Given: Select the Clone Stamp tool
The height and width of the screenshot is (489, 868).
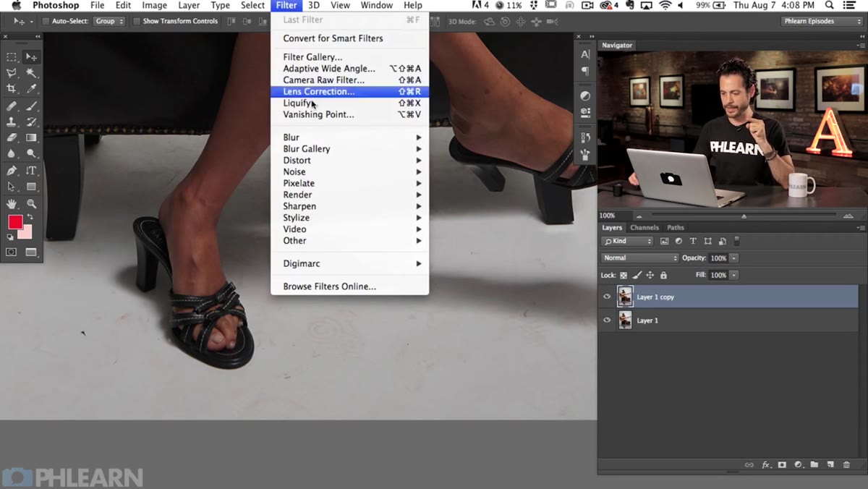Looking at the screenshot, I should 12,122.
